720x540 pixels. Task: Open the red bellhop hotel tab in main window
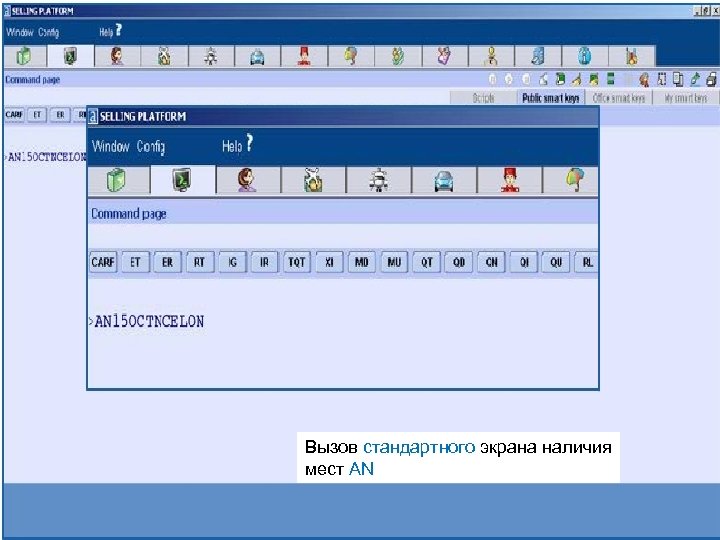304,56
